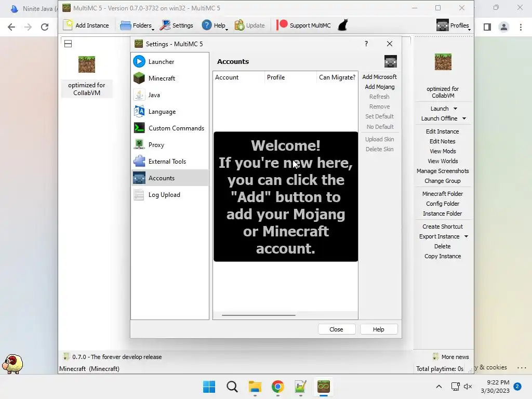Open Google Chrome from taskbar

pyautogui.click(x=278, y=387)
